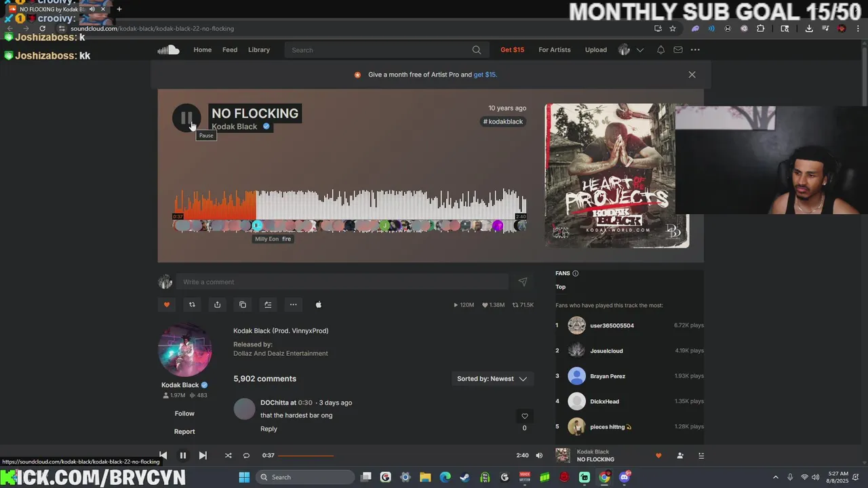Open DickxHead fan profile
Image resolution: width=868 pixels, height=488 pixels.
point(604,401)
